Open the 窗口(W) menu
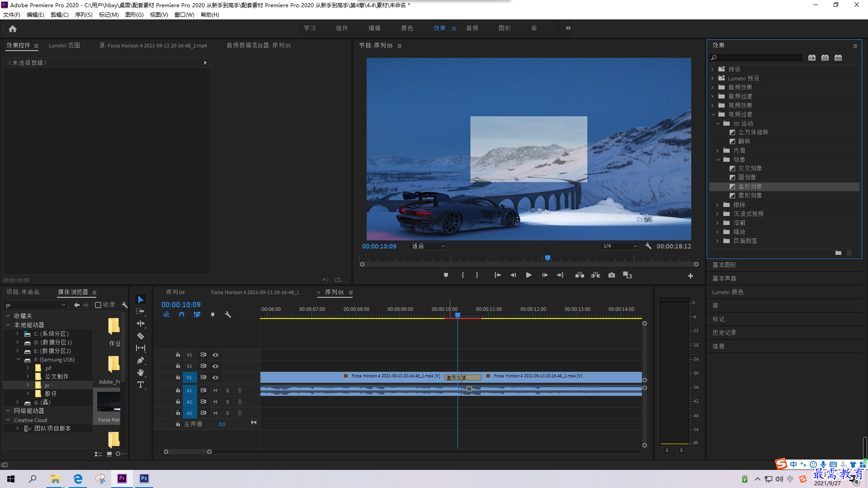Image resolution: width=868 pixels, height=488 pixels. (x=184, y=15)
